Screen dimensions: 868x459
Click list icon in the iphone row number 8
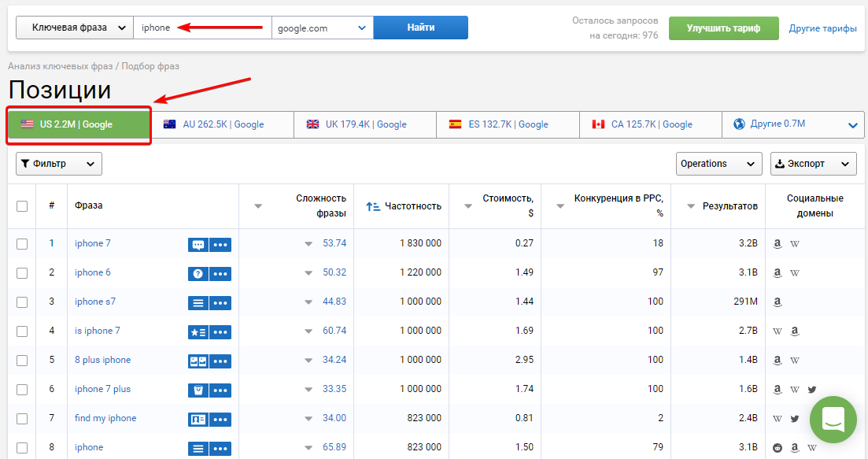(198, 449)
